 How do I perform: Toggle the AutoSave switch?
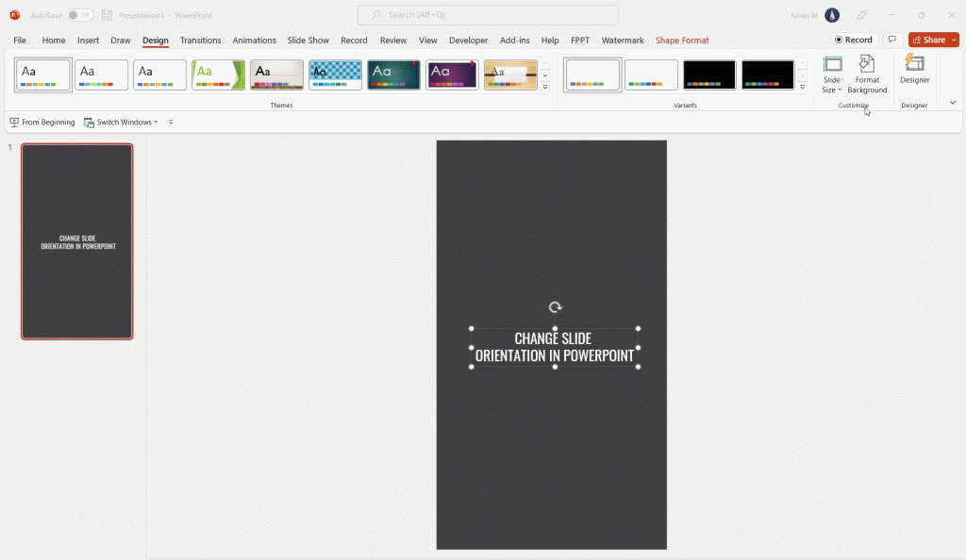coord(79,15)
